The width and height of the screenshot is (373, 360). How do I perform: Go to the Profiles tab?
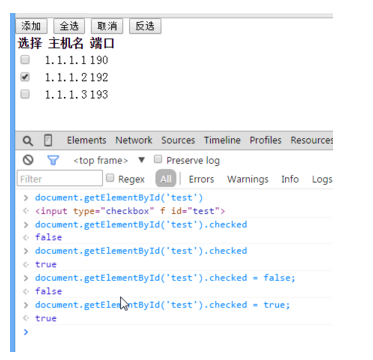265,140
